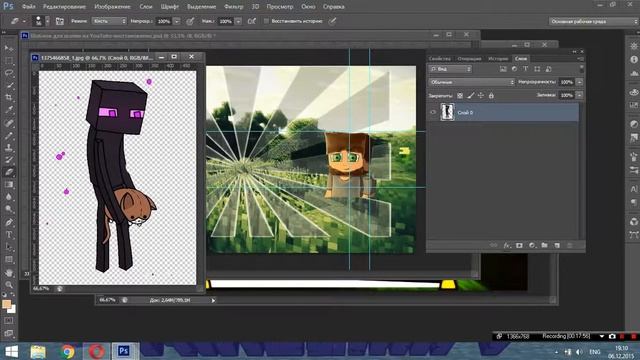Select the Brush tool
Image resolution: width=640 pixels, height=360 pixels.
point(9,135)
